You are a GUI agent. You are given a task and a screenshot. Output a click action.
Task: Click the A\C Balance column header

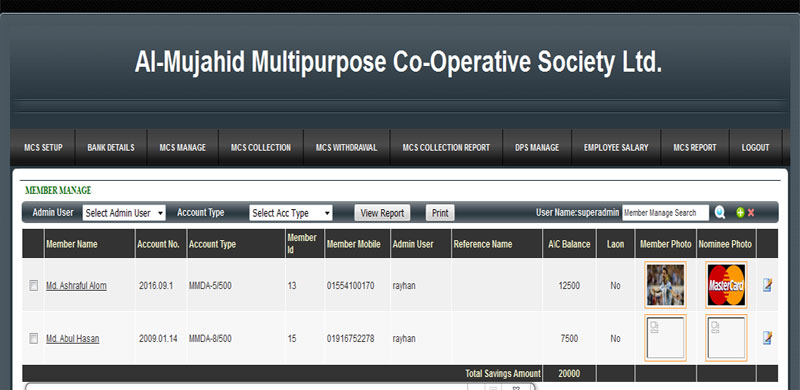tap(569, 244)
